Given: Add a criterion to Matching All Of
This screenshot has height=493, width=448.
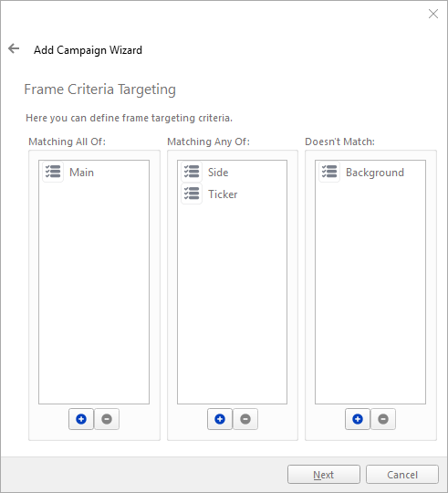Looking at the screenshot, I should 81,419.
